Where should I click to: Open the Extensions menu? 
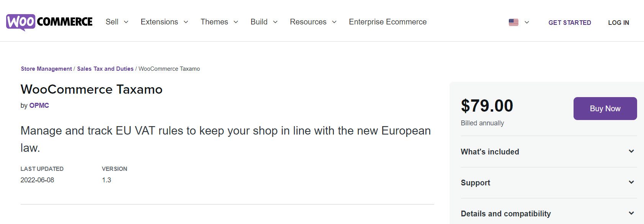[159, 22]
